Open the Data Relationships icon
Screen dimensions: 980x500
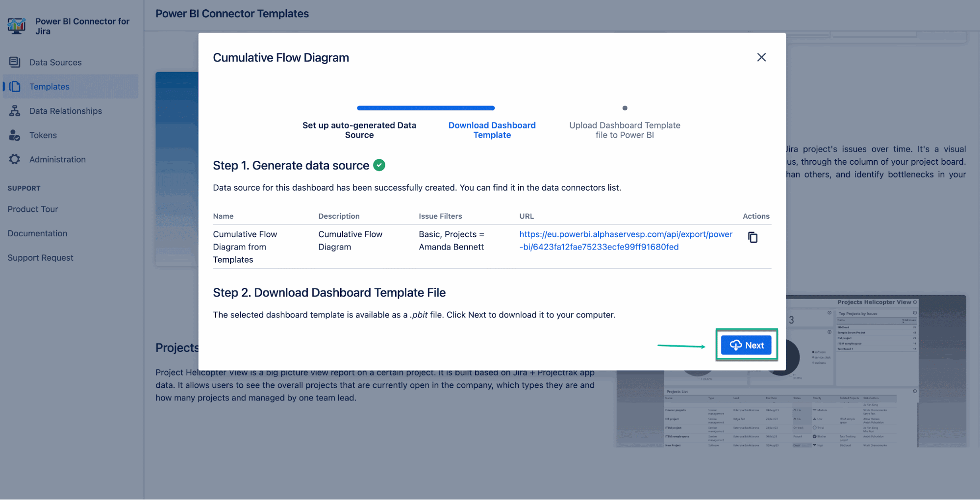[x=15, y=111]
